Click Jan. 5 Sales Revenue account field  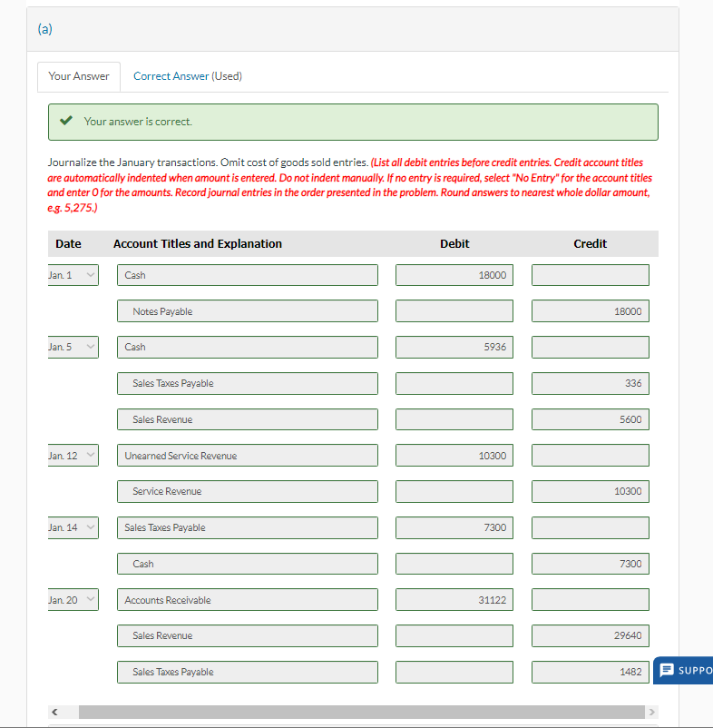(248, 419)
